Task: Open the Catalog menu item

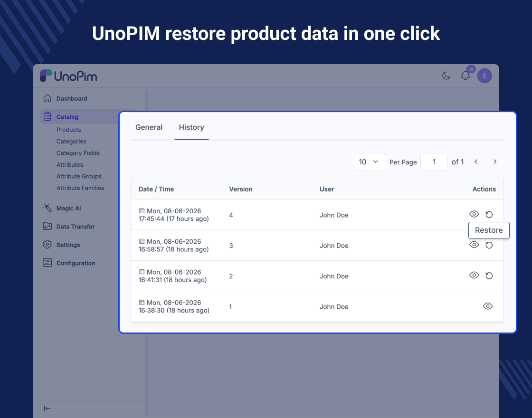Action: click(67, 117)
